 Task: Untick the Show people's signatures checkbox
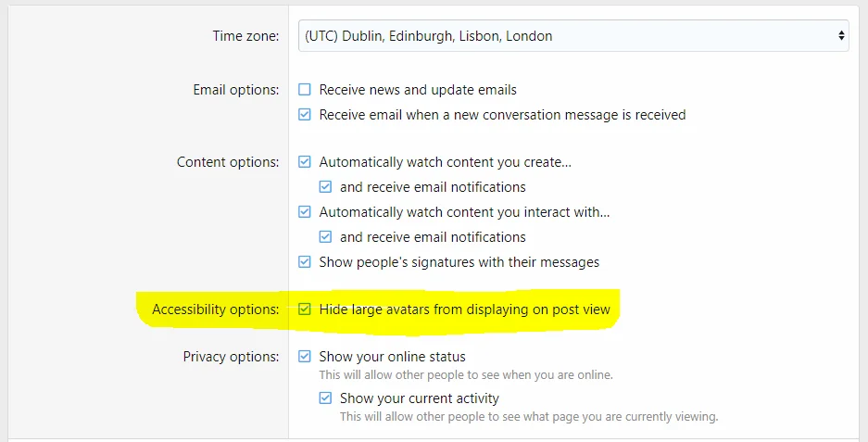[305, 262]
